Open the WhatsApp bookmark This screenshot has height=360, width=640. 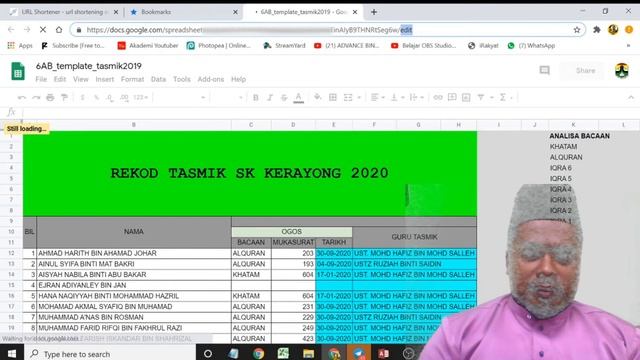pyautogui.click(x=531, y=46)
